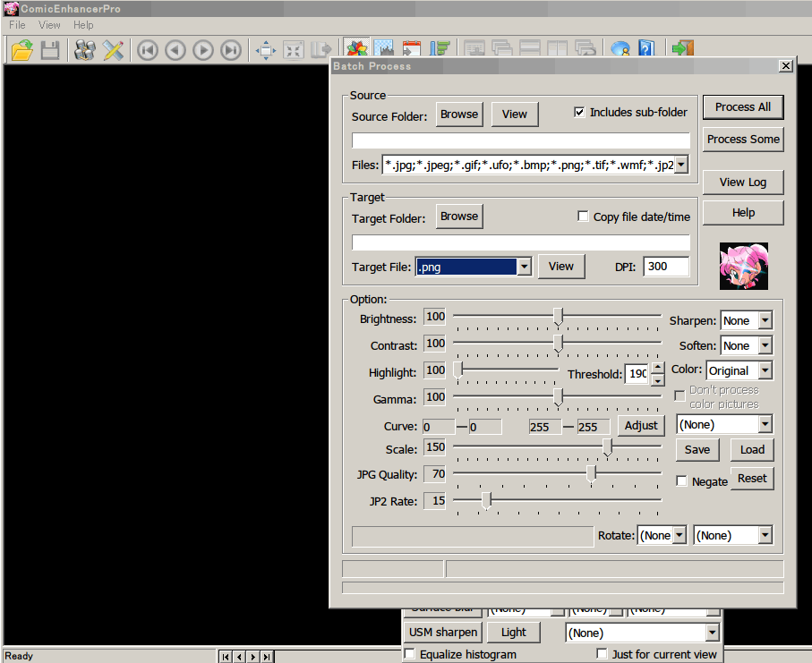Click the pink-haired mascot picture
The height and width of the screenshot is (663, 812).
744,266
